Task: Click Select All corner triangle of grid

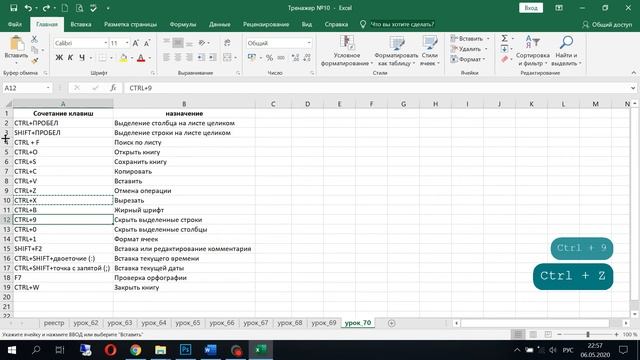Action: [8, 104]
